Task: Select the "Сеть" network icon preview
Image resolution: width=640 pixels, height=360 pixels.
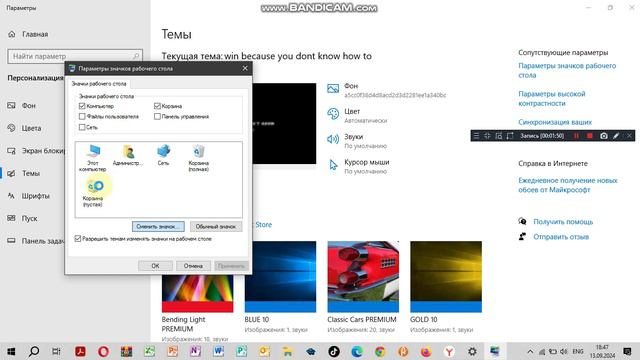Action: coord(163,155)
